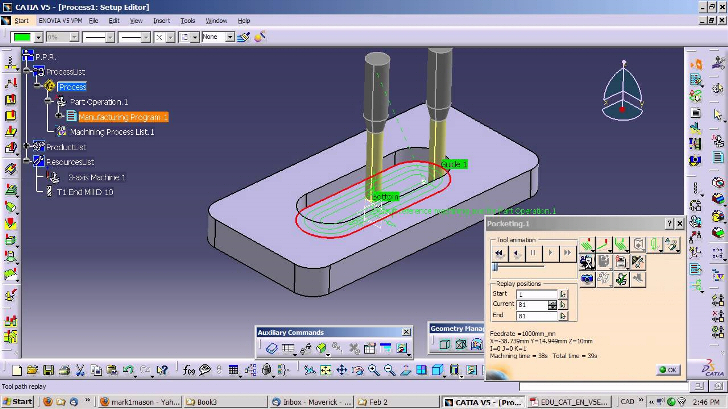Play the tool animation forward
The height and width of the screenshot is (409, 728).
[x=550, y=253]
